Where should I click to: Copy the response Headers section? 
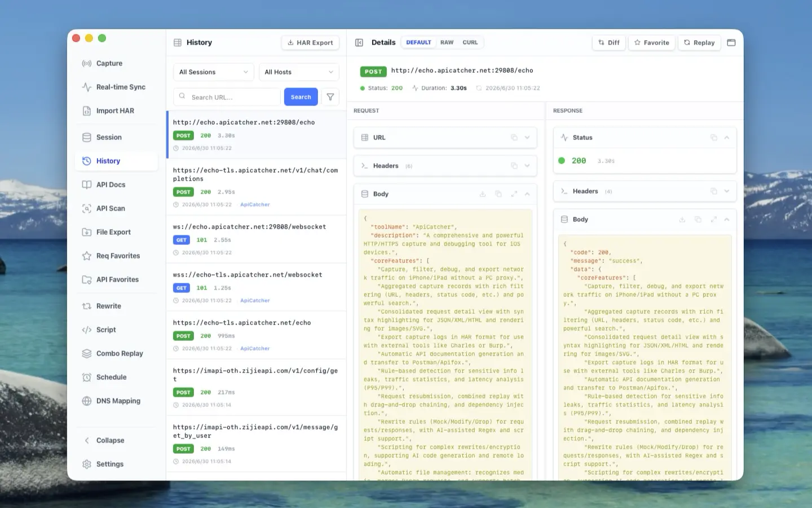click(713, 191)
